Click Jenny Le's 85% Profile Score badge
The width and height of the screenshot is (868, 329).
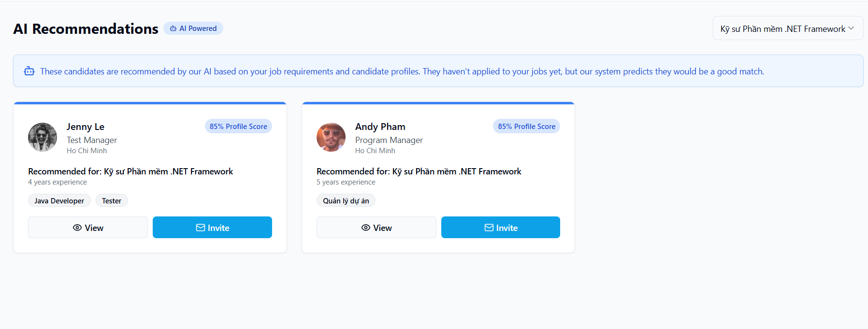pyautogui.click(x=238, y=127)
